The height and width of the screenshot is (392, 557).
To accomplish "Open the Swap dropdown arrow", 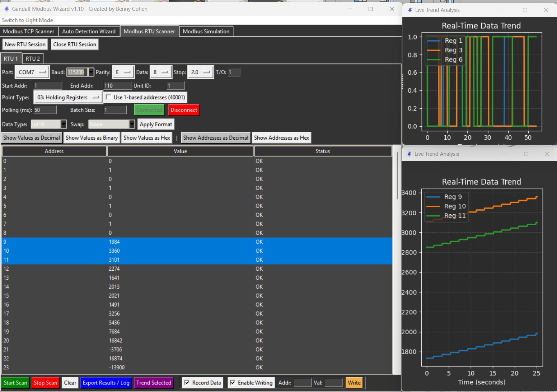I will click(x=132, y=124).
